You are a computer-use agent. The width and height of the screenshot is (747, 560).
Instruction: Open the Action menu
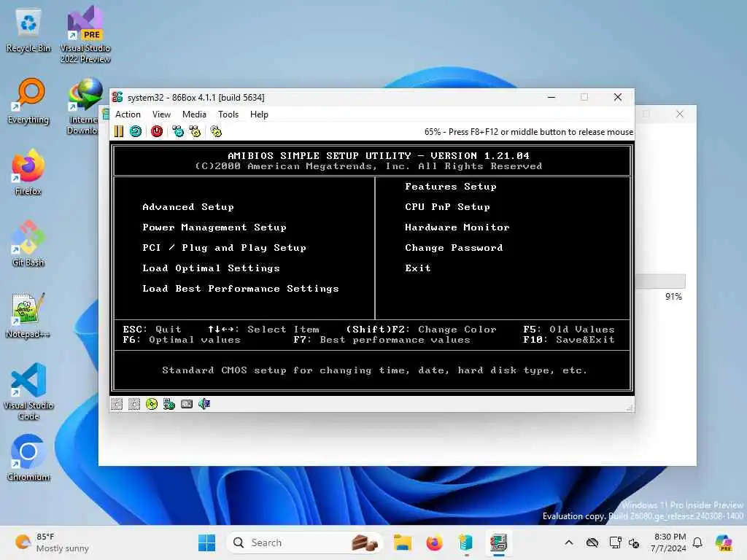(128, 114)
